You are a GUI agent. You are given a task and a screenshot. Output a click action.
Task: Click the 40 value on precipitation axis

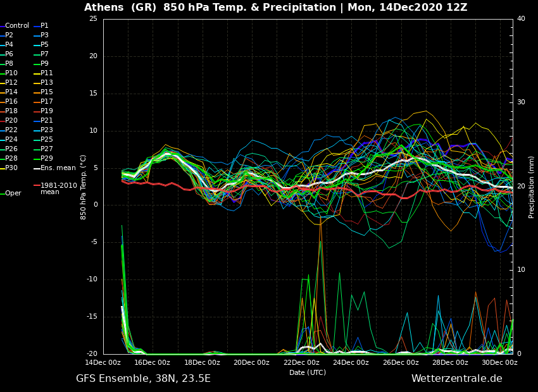tap(521, 19)
